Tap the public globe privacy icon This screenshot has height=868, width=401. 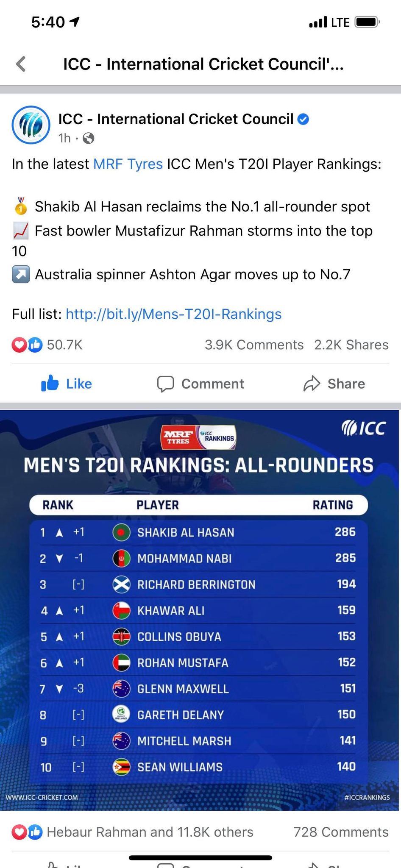coord(88,138)
